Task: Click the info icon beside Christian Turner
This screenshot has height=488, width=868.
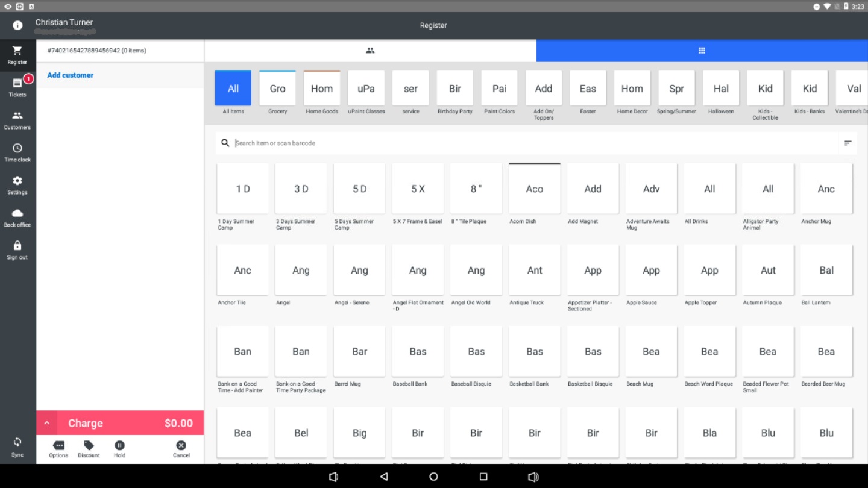Action: pos(17,25)
